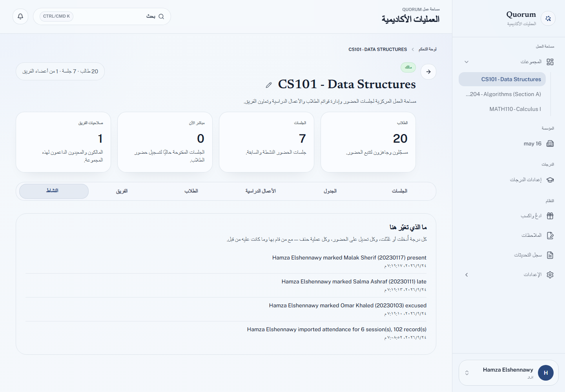Show the الفريق team tab

point(122,191)
